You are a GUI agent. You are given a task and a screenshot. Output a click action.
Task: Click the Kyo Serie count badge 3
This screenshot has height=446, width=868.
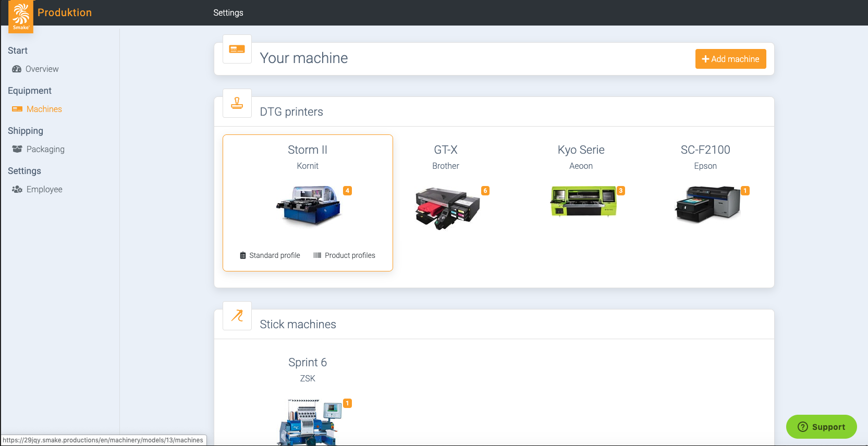coord(621,191)
